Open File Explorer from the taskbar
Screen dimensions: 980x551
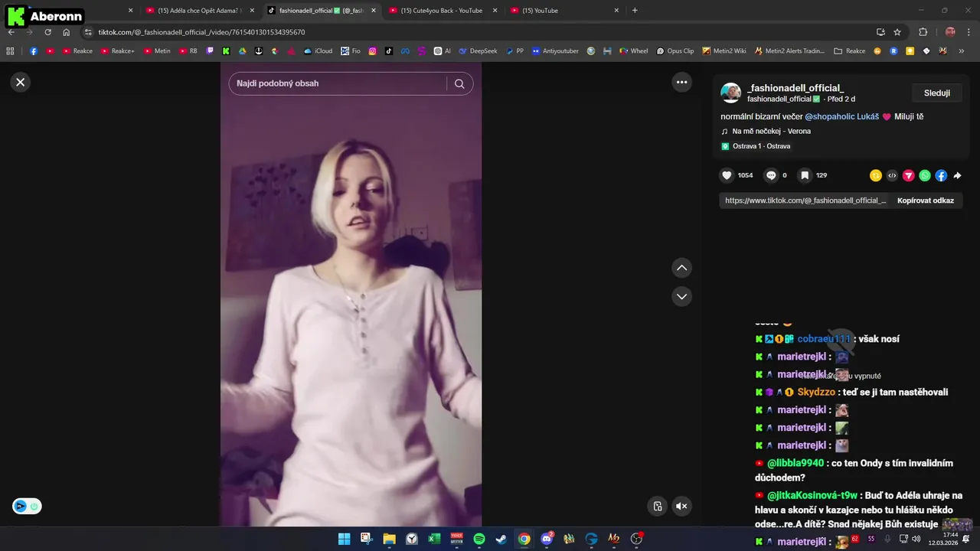(x=389, y=539)
